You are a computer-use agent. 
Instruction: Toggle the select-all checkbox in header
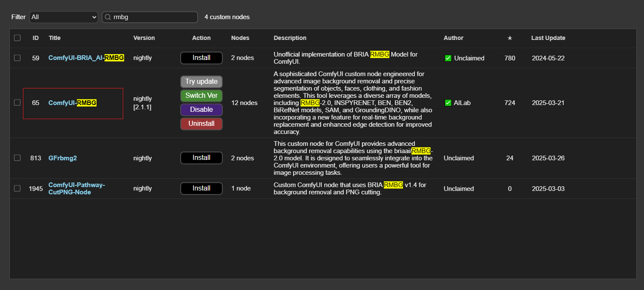tap(17, 38)
